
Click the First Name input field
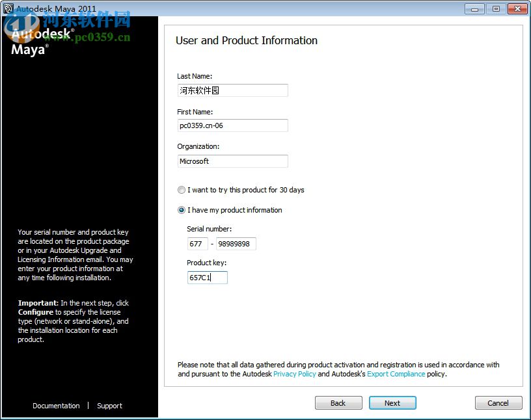click(x=233, y=125)
